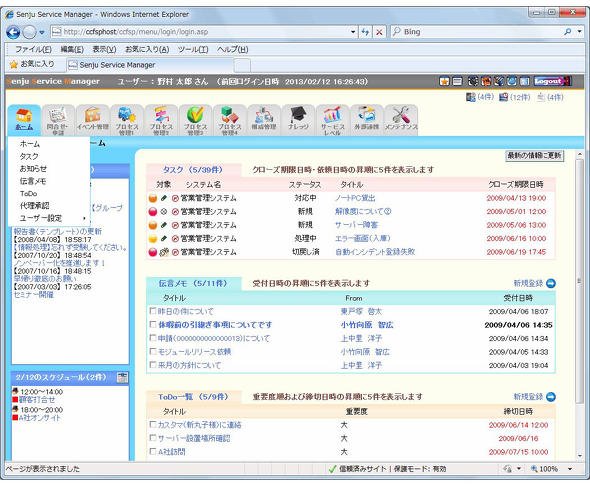Open the Home icon in navigation bar
This screenshot has height=486, width=590.
click(x=24, y=120)
